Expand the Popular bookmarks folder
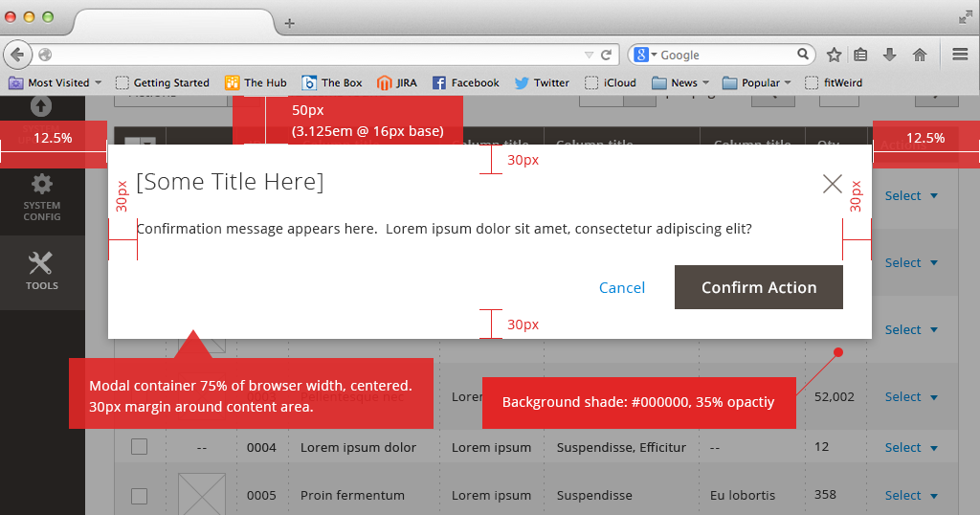Screen dimensions: 980x515 coord(756,82)
